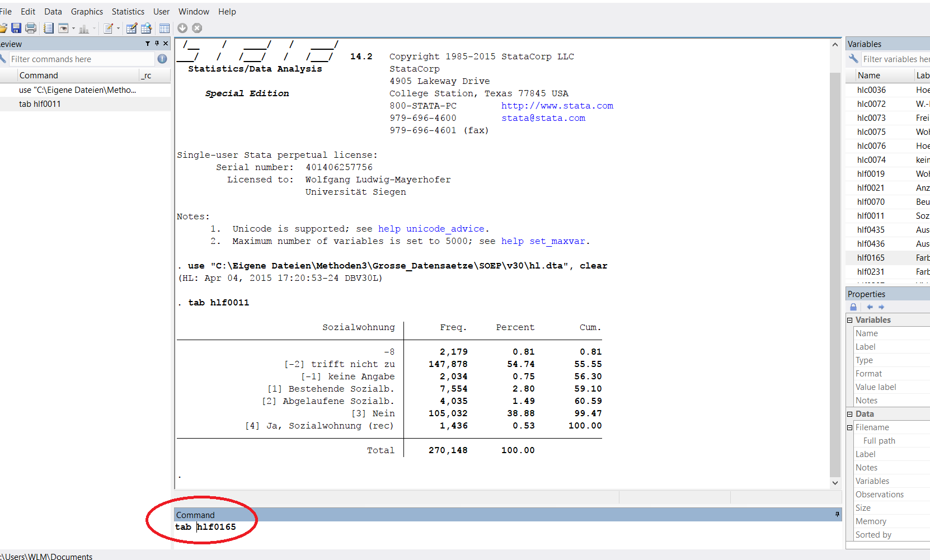This screenshot has height=560, width=930.
Task: Open the Graph button dropdown arrow
Action: [93, 28]
